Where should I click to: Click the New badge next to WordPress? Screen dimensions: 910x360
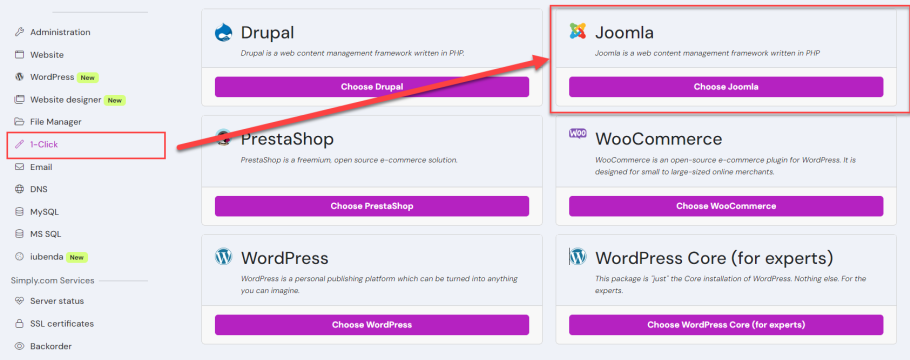[88, 77]
